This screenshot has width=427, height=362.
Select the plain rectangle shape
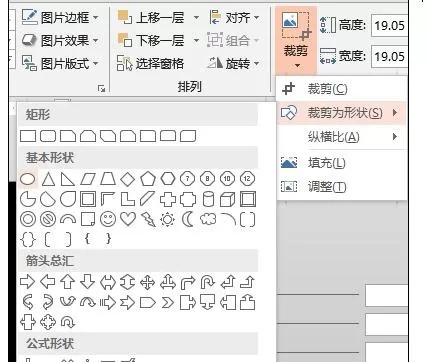[x=28, y=136]
